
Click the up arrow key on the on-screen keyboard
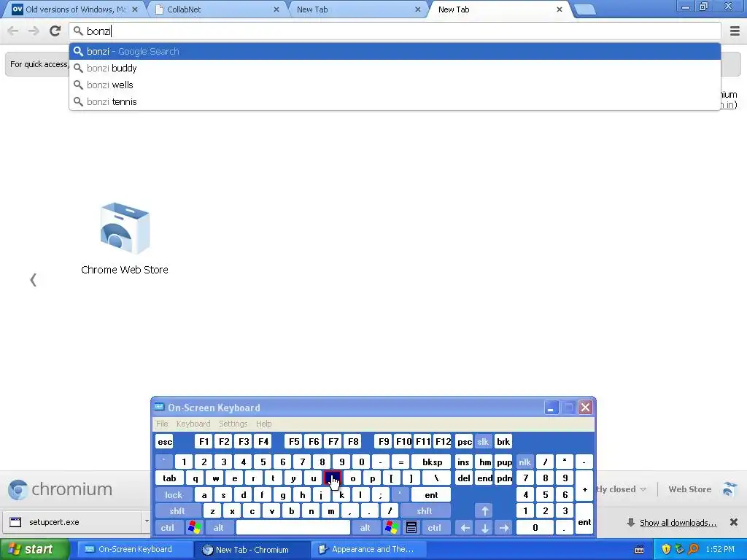coord(485,511)
